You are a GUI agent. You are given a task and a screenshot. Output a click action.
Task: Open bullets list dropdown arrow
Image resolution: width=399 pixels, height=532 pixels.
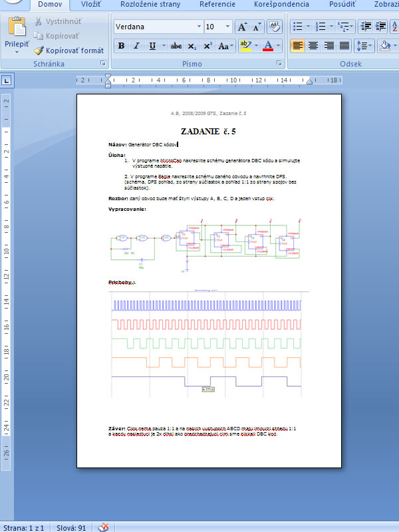[308, 27]
